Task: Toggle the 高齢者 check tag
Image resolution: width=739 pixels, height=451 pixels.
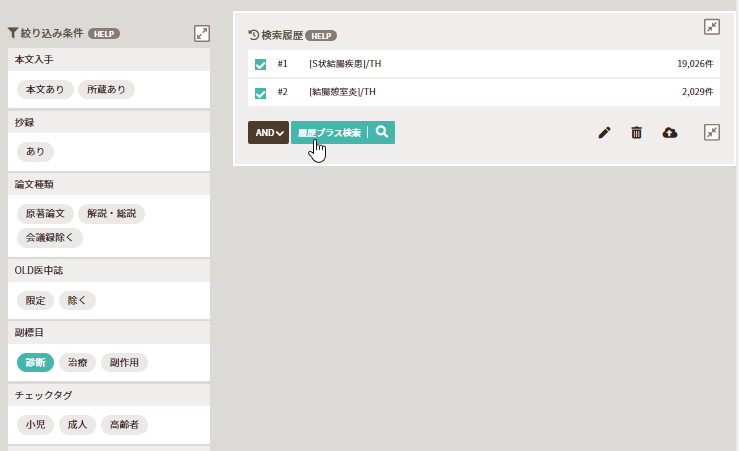Action: [x=124, y=425]
